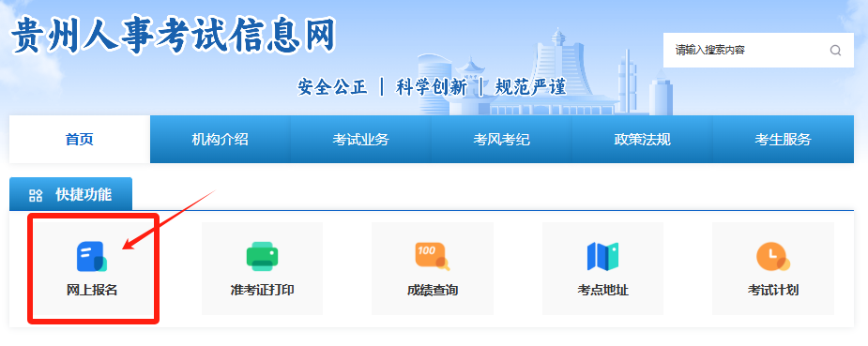Image resolution: width=868 pixels, height=346 pixels.
Task: Open the 政策法规 menu item
Action: [642, 140]
